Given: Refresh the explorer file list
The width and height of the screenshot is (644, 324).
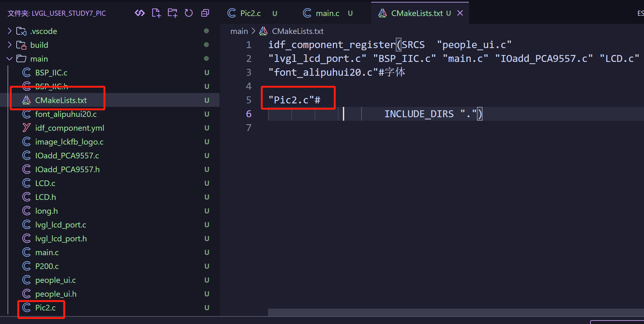Looking at the screenshot, I should tap(189, 13).
